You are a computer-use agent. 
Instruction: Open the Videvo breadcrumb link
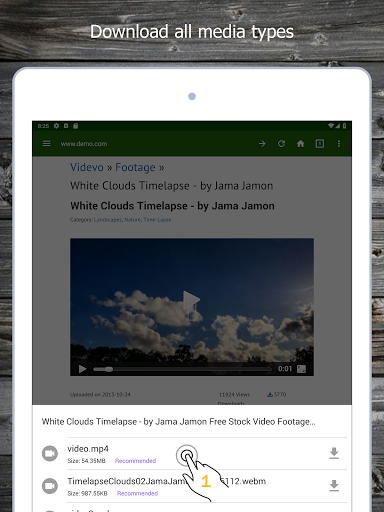87,167
